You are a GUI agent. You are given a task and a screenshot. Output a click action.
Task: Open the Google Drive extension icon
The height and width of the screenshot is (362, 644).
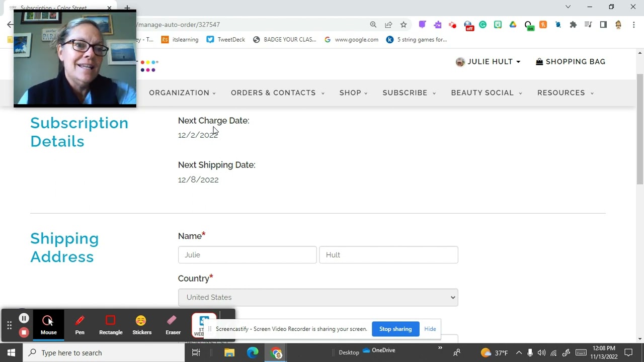(513, 25)
